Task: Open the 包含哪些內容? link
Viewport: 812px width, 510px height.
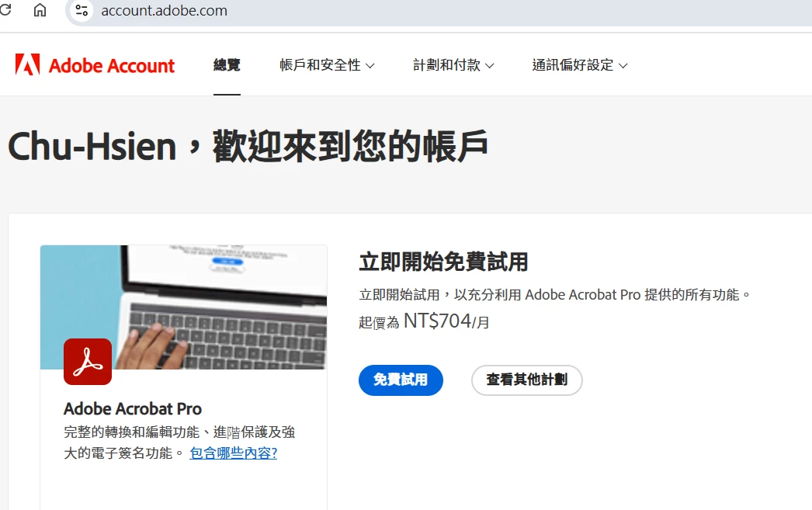Action: (x=233, y=453)
